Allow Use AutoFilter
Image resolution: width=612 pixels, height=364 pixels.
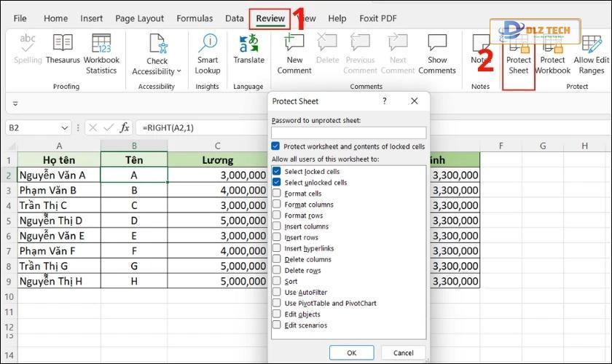coord(277,291)
